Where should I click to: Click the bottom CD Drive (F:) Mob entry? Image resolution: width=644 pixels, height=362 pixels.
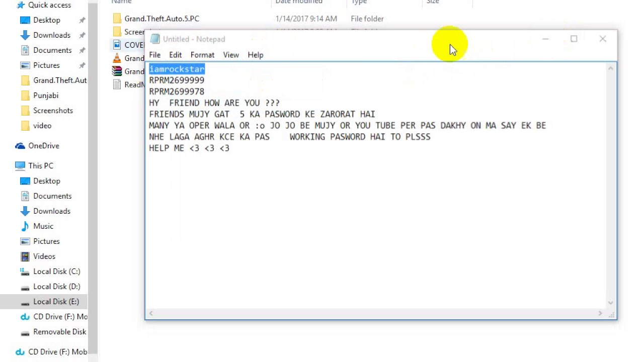tap(51, 352)
